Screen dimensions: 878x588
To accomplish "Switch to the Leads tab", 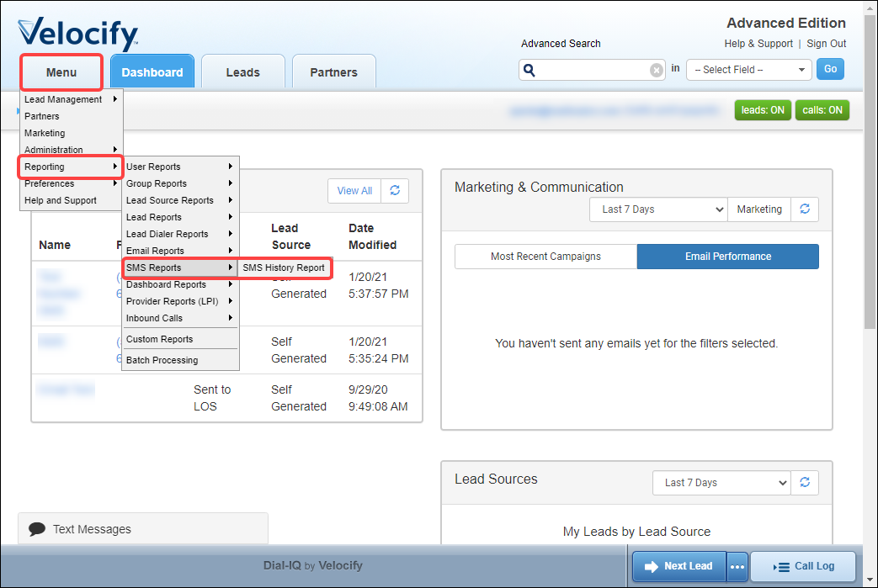I will point(243,72).
